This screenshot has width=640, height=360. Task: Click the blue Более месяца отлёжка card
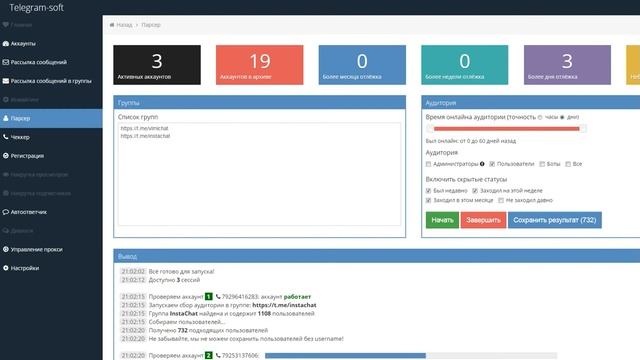click(x=362, y=65)
